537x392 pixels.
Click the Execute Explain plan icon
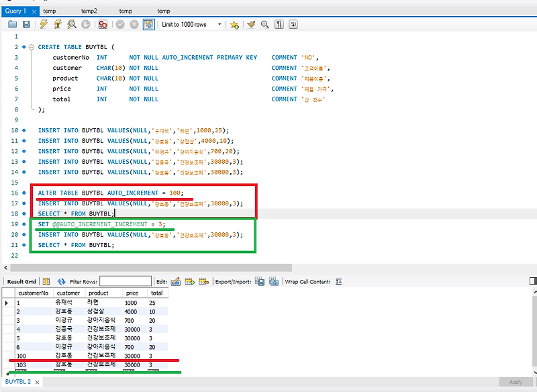pyautogui.click(x=70, y=24)
